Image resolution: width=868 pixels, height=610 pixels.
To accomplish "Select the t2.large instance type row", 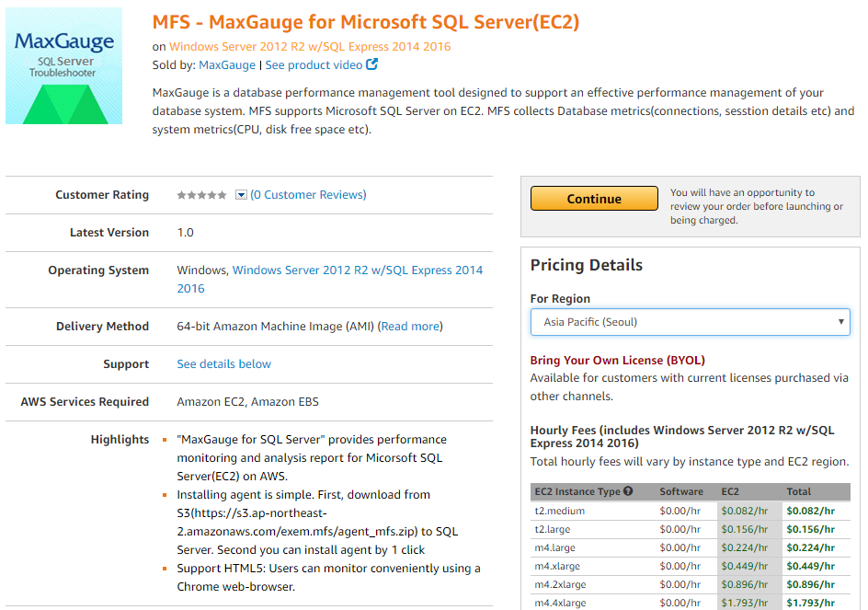I will click(690, 529).
